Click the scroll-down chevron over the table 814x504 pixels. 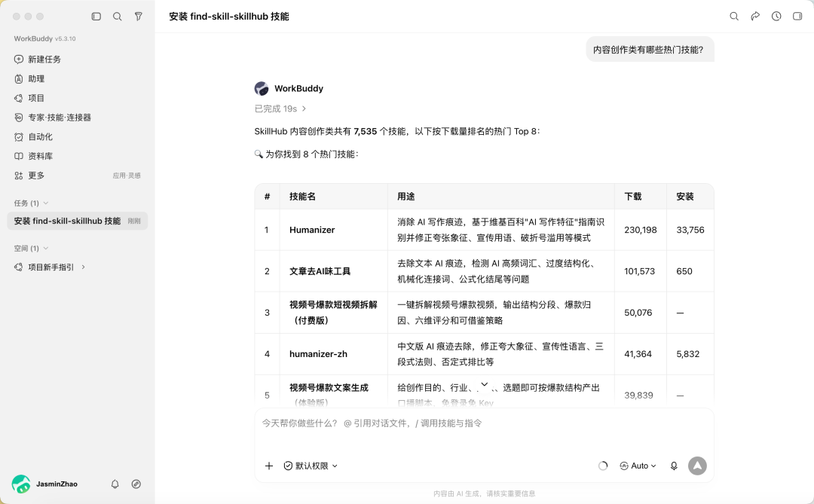tap(485, 385)
